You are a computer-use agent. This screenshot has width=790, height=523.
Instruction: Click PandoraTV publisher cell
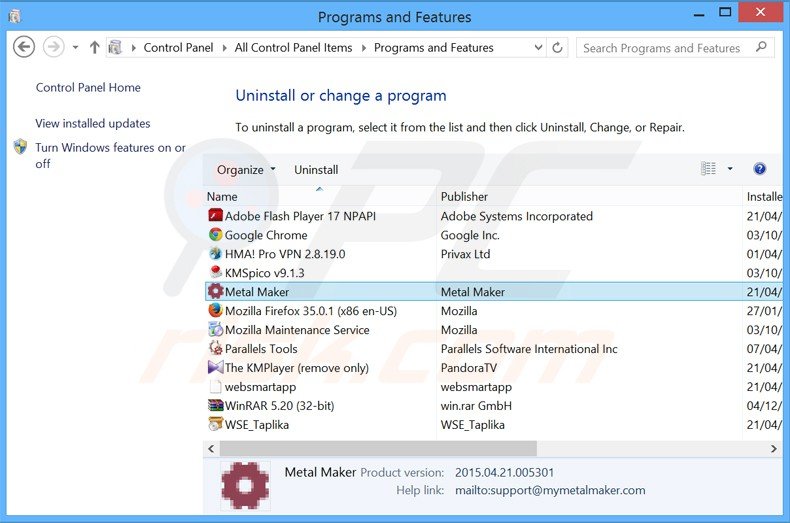point(469,368)
